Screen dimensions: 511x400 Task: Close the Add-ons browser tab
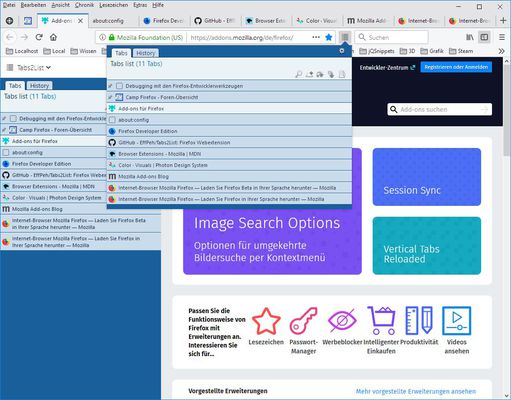coord(80,21)
